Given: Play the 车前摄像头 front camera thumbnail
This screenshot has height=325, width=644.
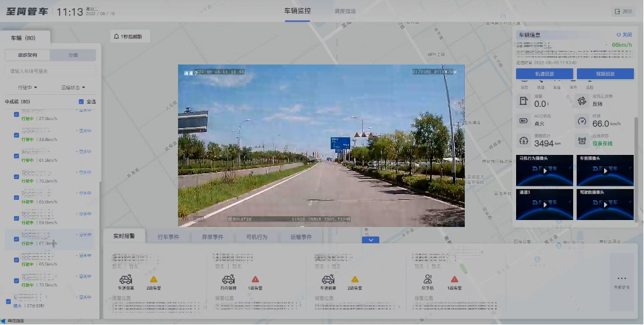Looking at the screenshot, I should point(605,170).
